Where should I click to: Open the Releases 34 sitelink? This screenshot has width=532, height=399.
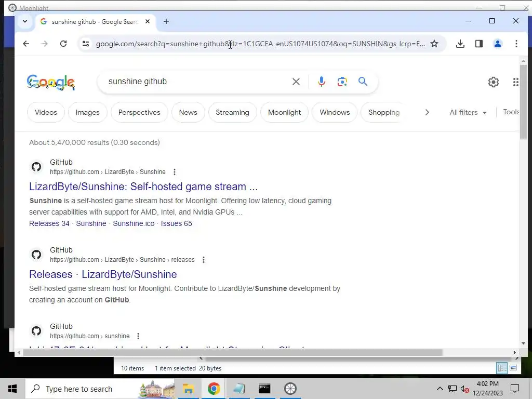click(49, 223)
